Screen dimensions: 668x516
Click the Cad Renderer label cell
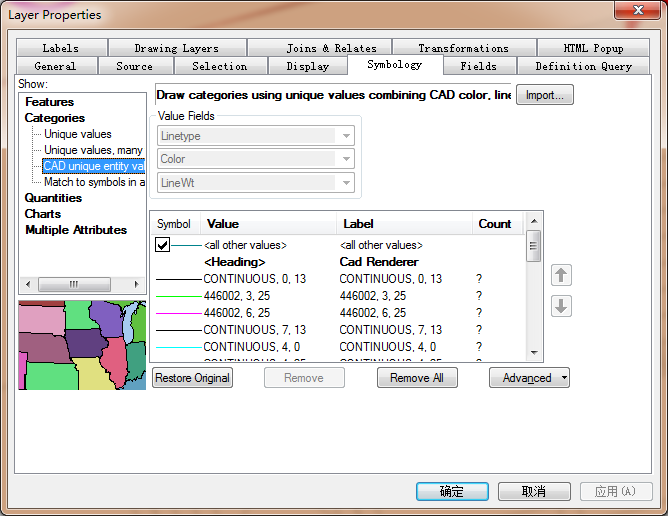click(379, 262)
